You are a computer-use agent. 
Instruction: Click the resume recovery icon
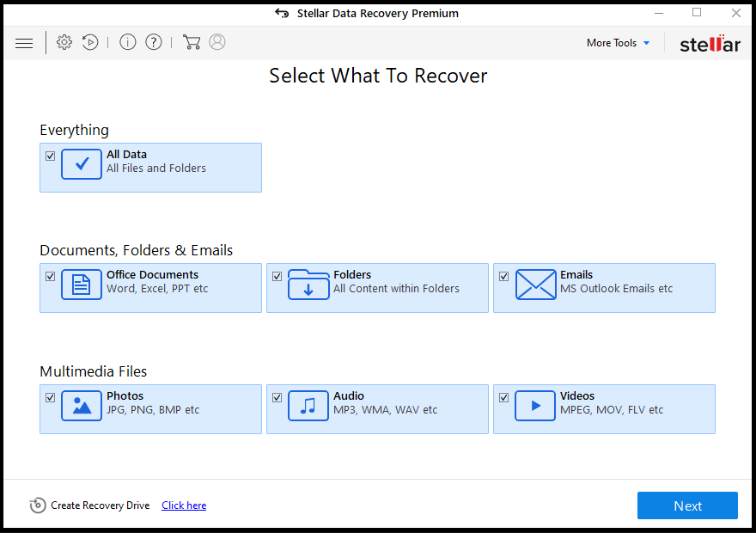click(x=90, y=42)
